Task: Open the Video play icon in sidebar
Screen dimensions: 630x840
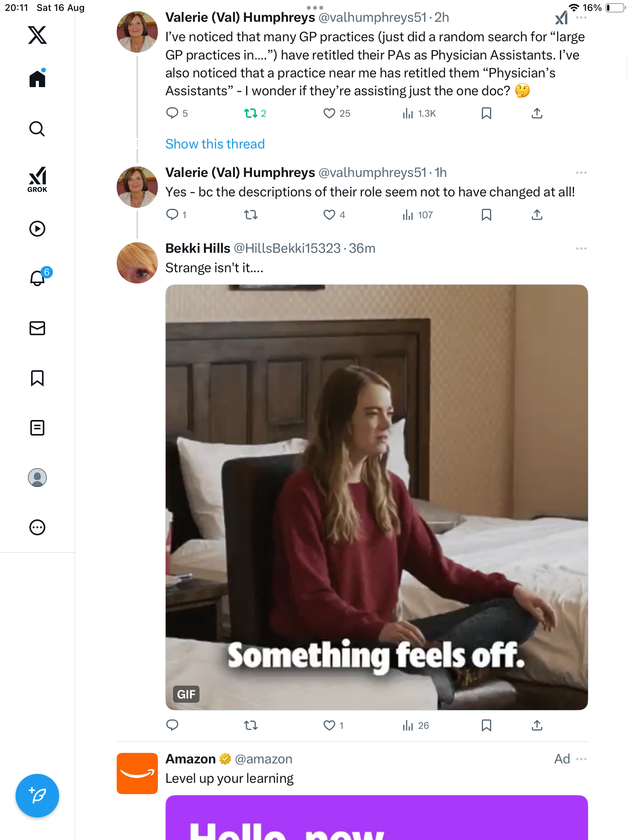Action: [37, 229]
